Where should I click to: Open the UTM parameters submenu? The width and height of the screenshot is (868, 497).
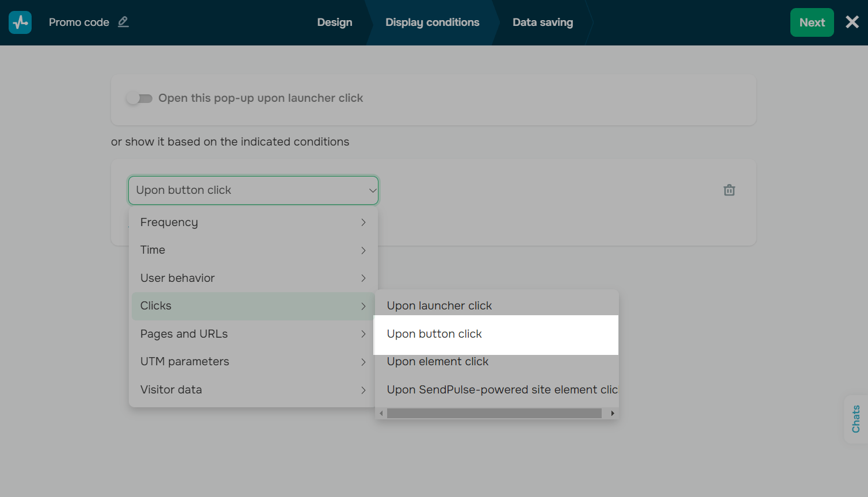(253, 362)
